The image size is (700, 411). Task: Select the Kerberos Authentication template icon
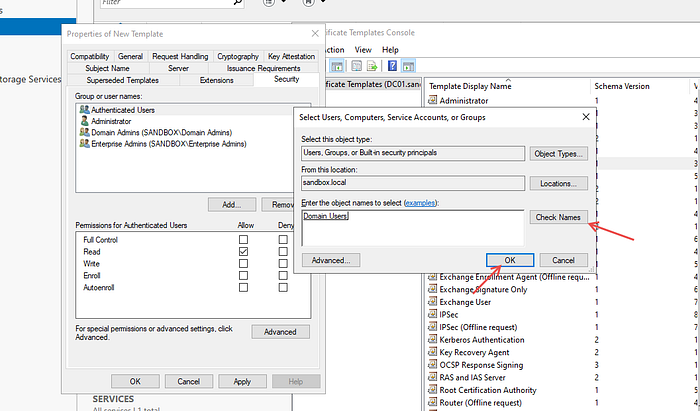[432, 339]
